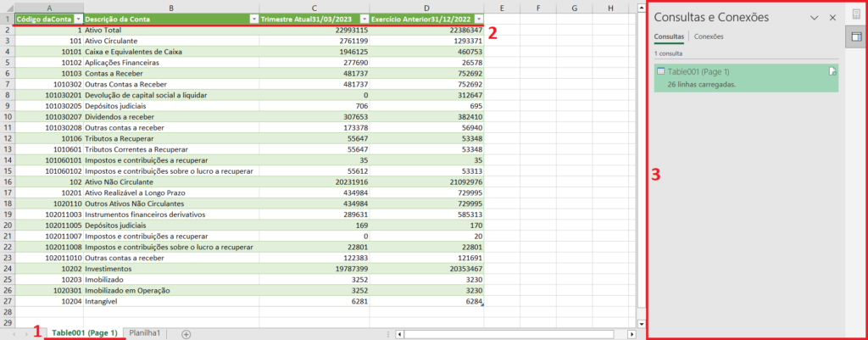Open filter dropdown for Trimestre Atual 31/03/2023
The image size is (868, 340).
[x=364, y=19]
